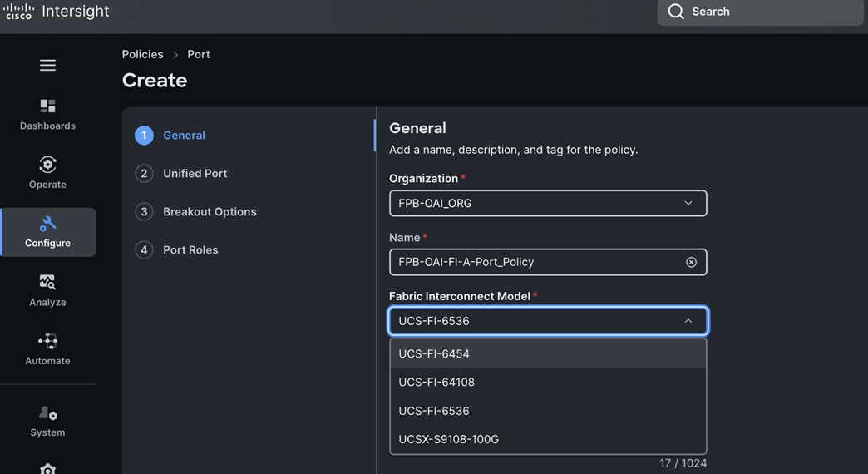Toggle the hamburger navigation menu
Image resolution: width=868 pixels, height=474 pixels.
(x=47, y=66)
